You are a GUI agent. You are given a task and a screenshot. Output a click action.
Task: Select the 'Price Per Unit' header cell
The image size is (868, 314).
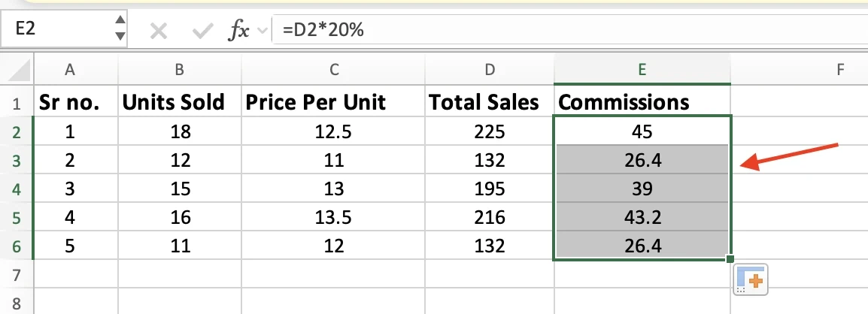click(333, 102)
